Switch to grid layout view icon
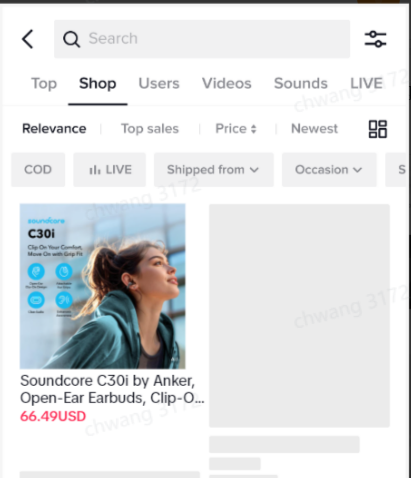411x478 pixels. [378, 129]
